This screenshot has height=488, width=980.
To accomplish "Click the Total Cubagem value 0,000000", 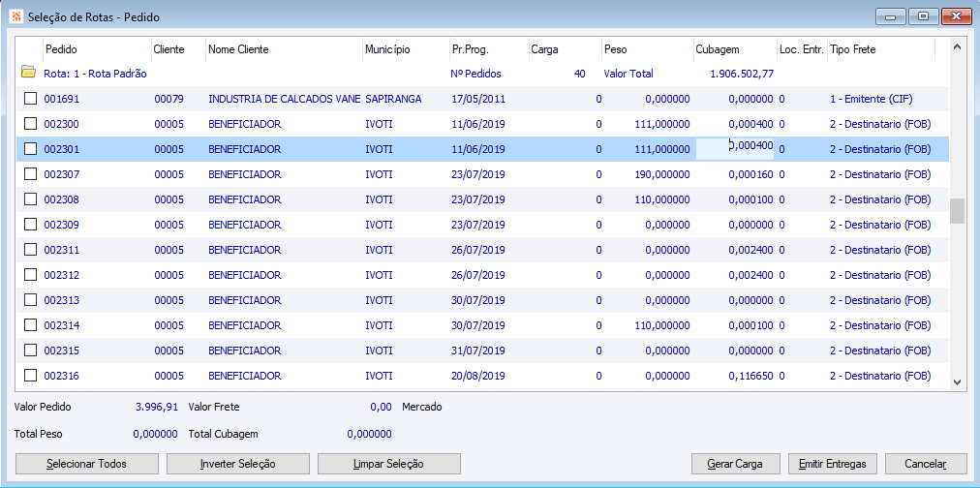I will tap(369, 434).
